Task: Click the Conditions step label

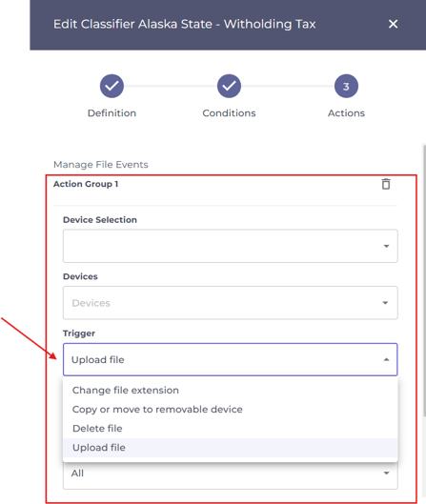Action: click(229, 113)
